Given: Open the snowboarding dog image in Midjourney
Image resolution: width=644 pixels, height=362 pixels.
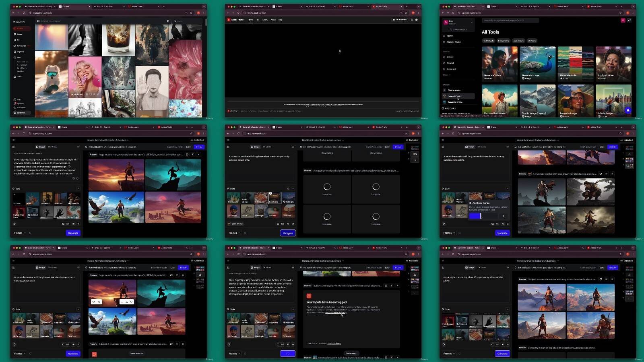Looking at the screenshot, I should (x=52, y=80).
